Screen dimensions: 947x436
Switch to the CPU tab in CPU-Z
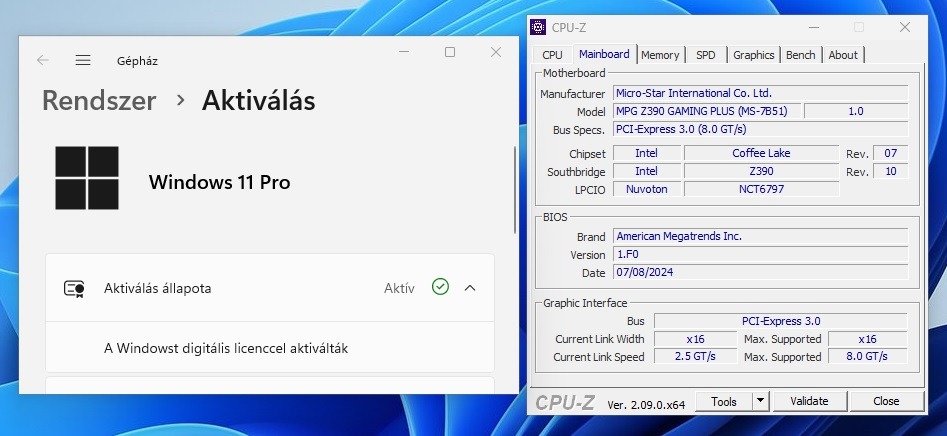(x=552, y=55)
